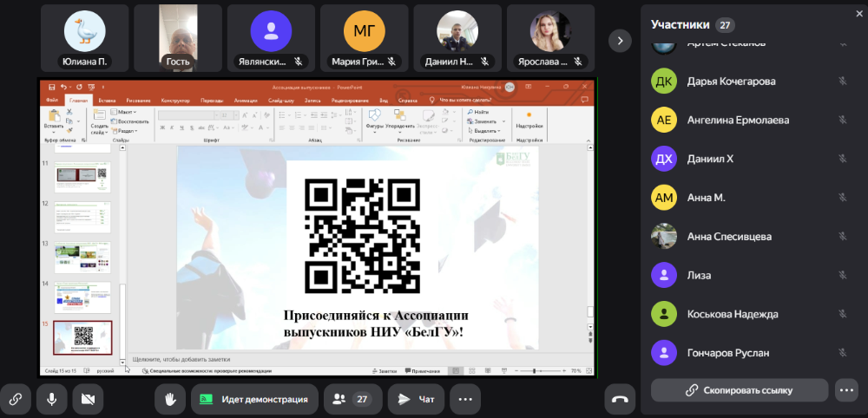The height and width of the screenshot is (418, 868).
Task: Open the Чат panel
Action: click(x=417, y=399)
